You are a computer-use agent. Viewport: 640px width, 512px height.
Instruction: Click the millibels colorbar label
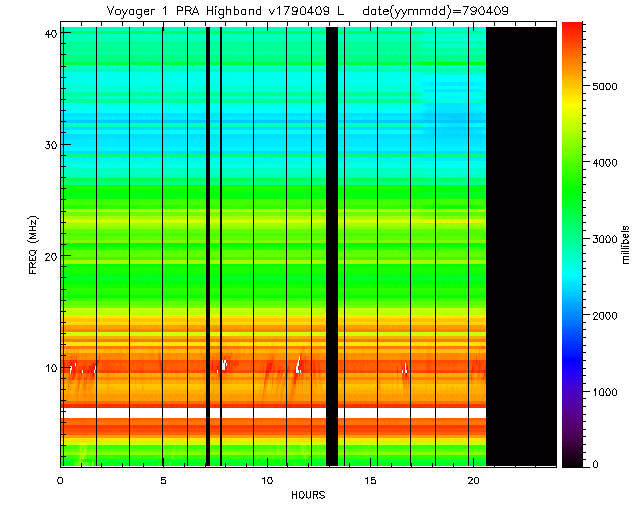click(x=626, y=245)
